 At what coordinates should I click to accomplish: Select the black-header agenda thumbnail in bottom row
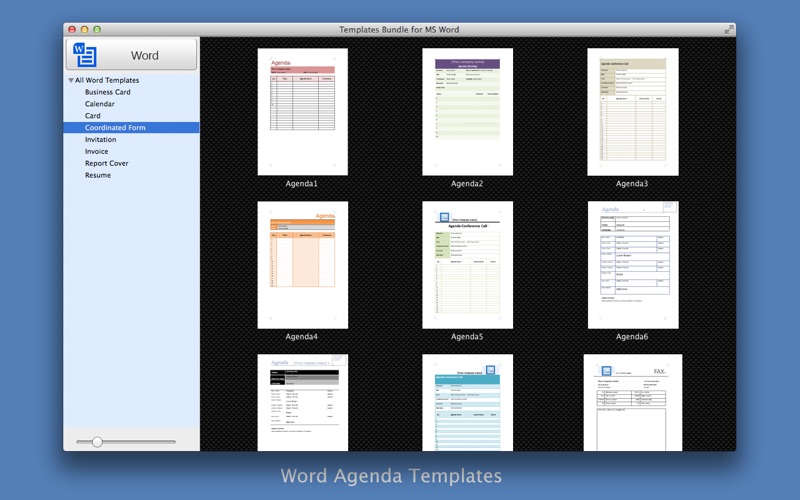(x=303, y=403)
